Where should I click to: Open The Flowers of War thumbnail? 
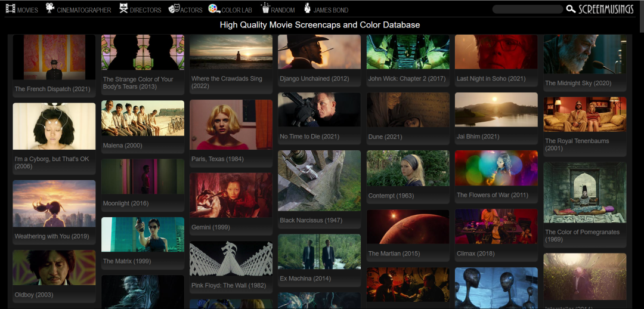coord(496,168)
